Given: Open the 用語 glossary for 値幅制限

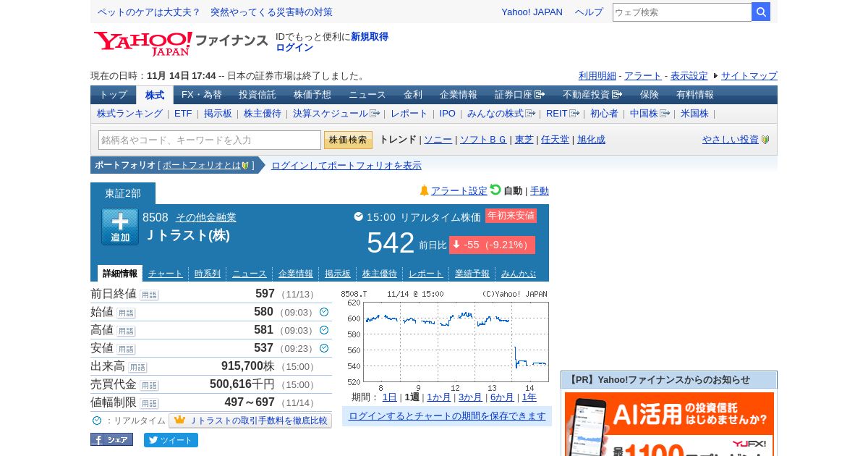Looking at the screenshot, I should tap(149, 403).
